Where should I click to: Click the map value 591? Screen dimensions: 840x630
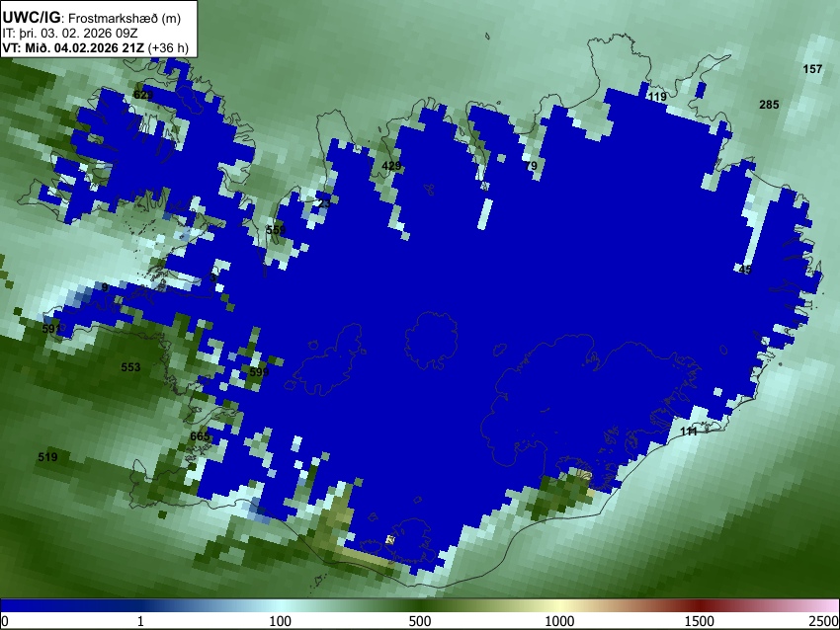coord(52,328)
